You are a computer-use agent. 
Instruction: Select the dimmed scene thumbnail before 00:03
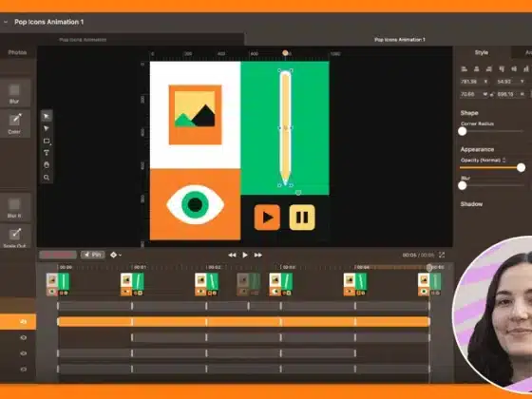pyautogui.click(x=248, y=284)
